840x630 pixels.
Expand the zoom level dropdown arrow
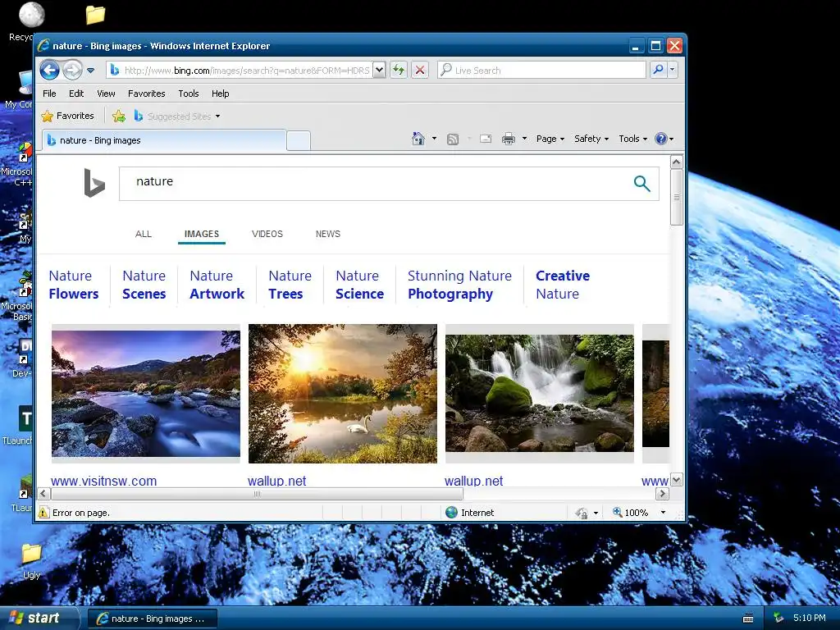tap(663, 513)
